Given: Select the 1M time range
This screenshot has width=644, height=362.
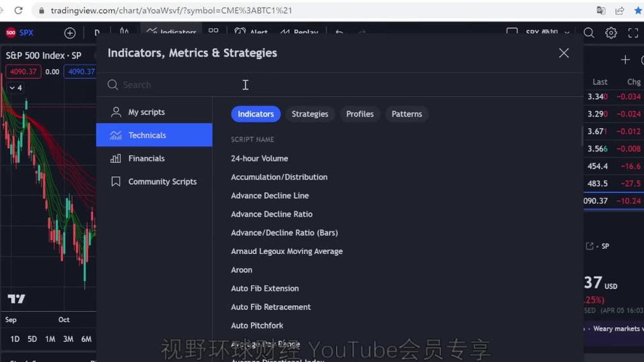Looking at the screenshot, I should pos(50,339).
